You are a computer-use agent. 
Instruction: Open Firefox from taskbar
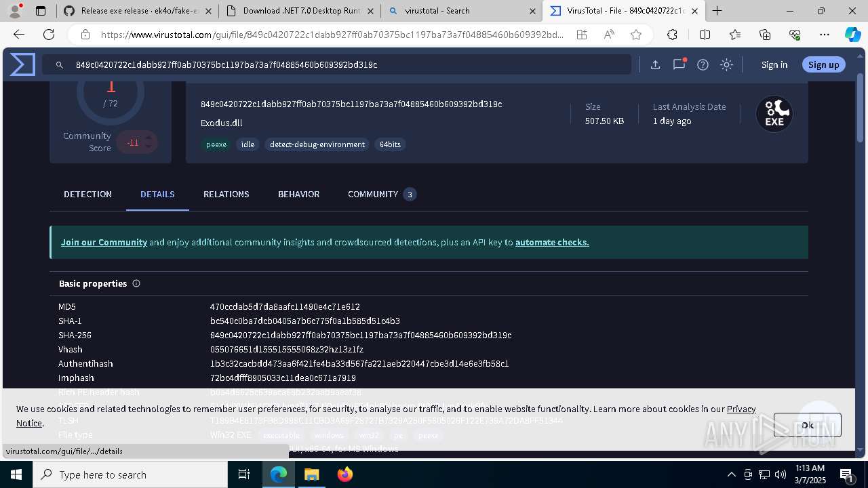coord(345,474)
